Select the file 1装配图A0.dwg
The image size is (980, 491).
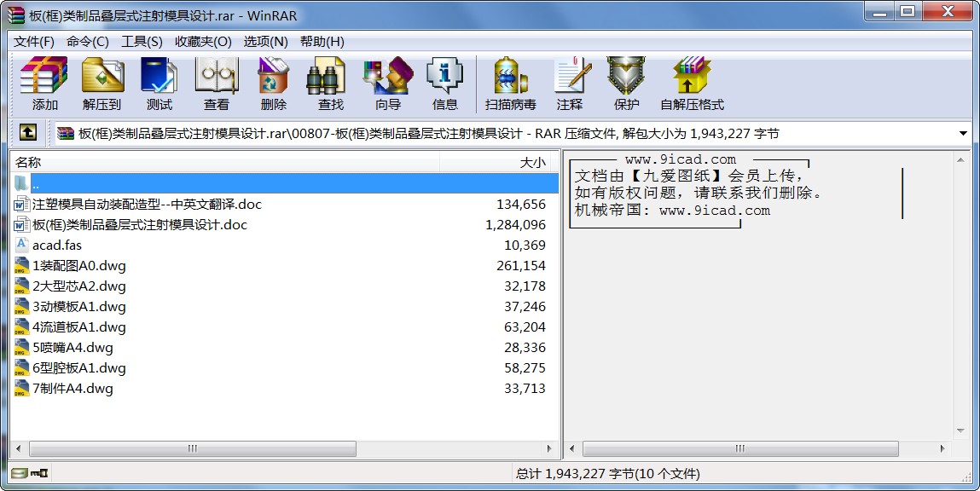click(78, 266)
